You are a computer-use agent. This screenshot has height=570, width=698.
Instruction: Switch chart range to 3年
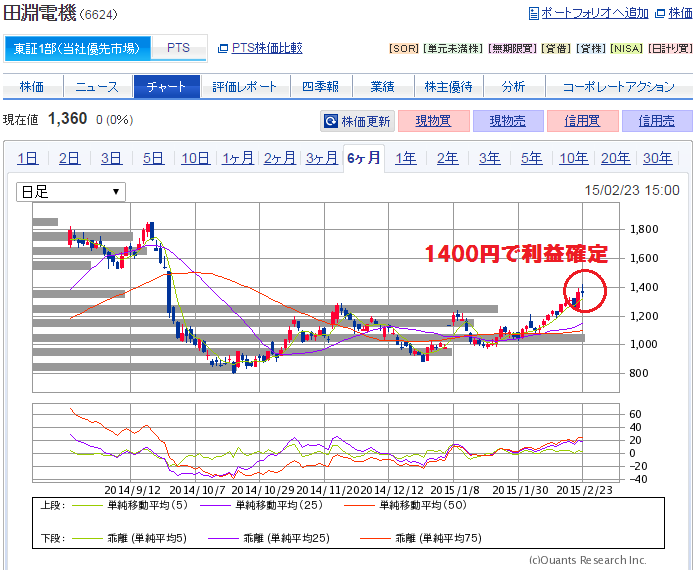490,158
